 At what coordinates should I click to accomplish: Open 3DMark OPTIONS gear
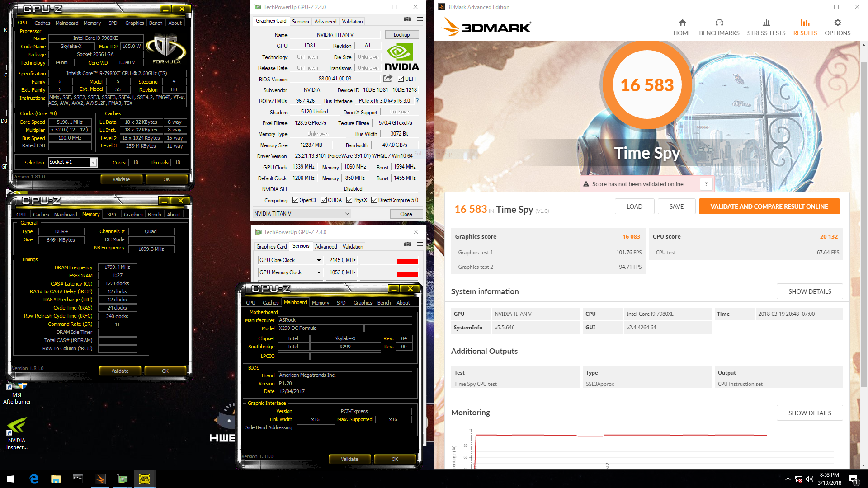838,28
